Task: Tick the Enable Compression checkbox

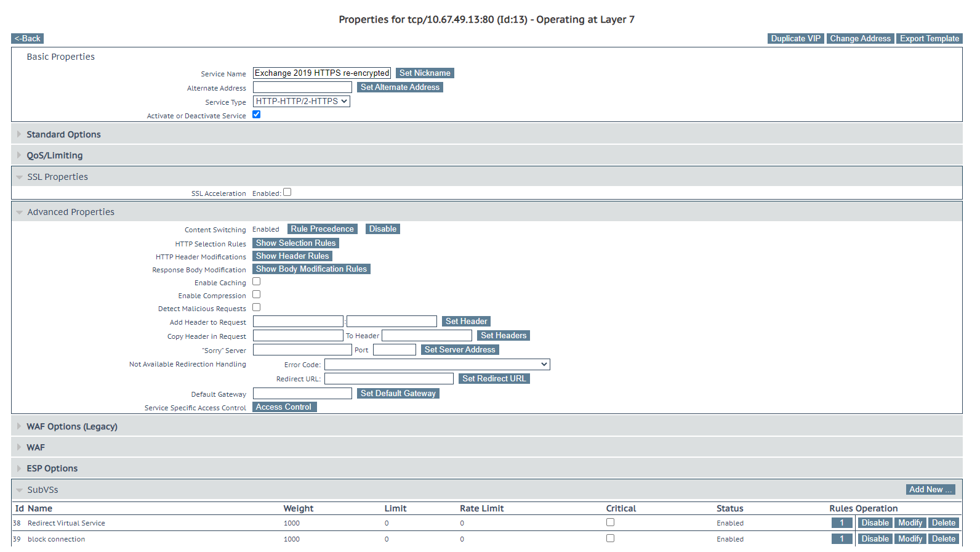Action: (x=257, y=294)
